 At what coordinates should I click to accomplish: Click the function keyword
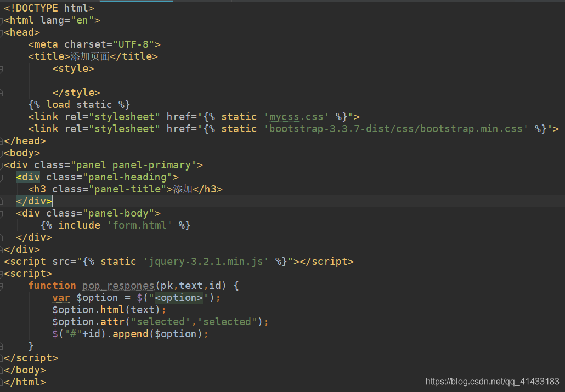(52, 286)
